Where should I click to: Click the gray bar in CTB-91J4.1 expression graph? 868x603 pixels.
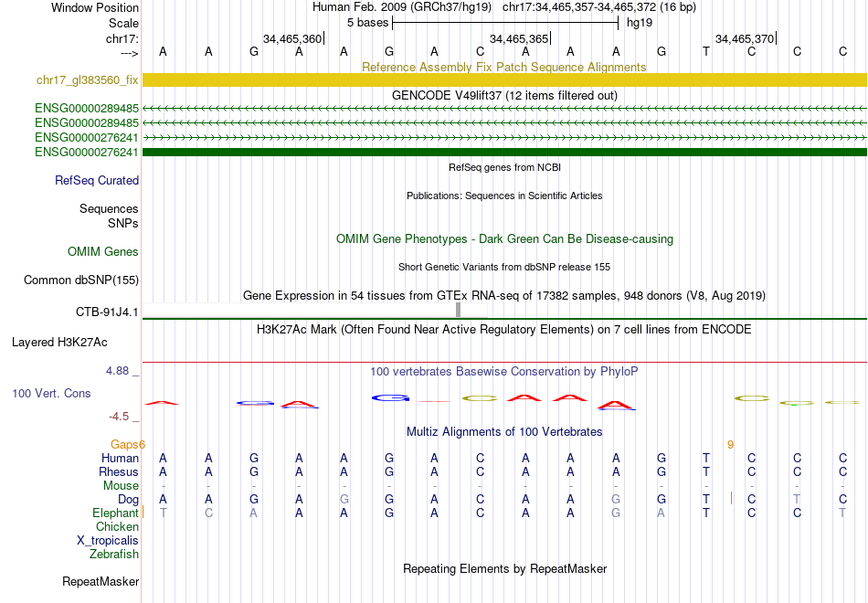[x=459, y=310]
